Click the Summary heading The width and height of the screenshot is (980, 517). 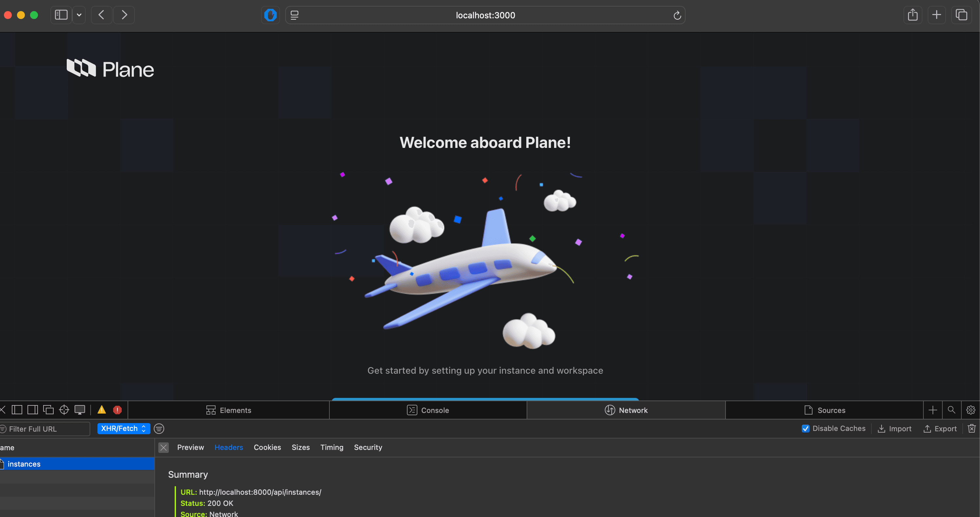click(x=188, y=474)
